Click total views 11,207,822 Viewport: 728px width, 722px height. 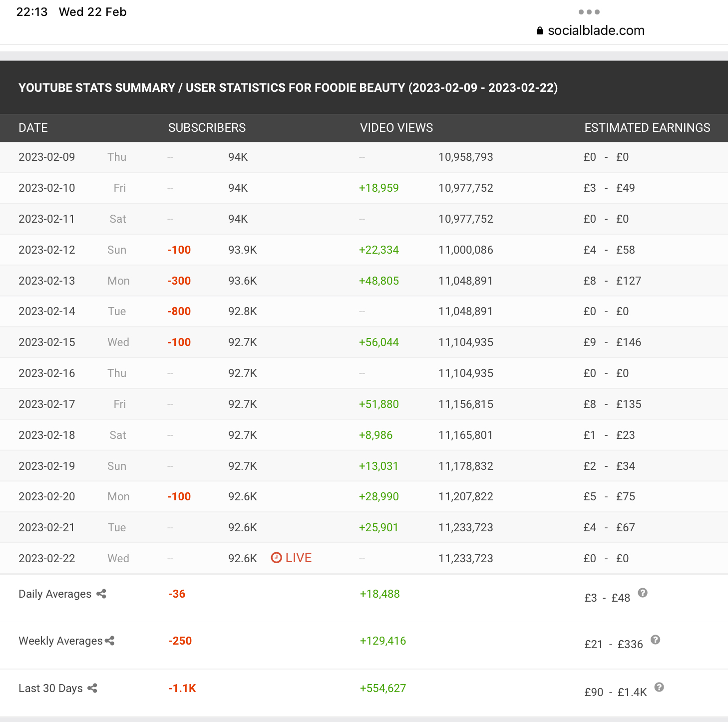(x=466, y=496)
